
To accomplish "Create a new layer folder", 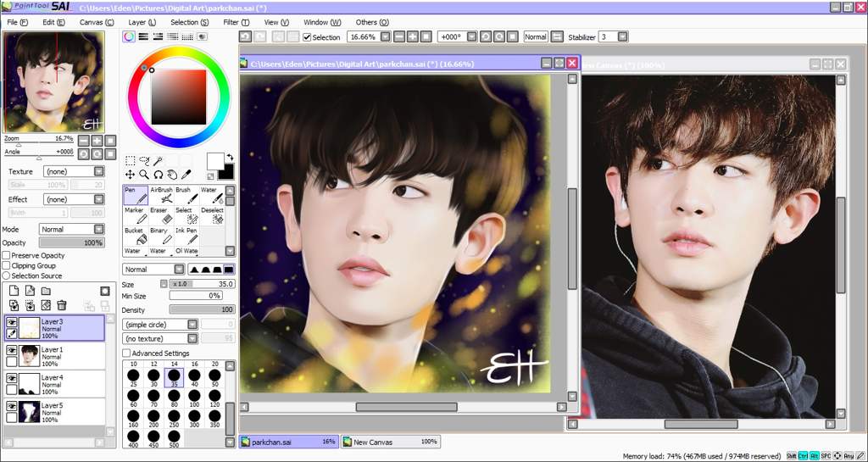I will pyautogui.click(x=46, y=291).
